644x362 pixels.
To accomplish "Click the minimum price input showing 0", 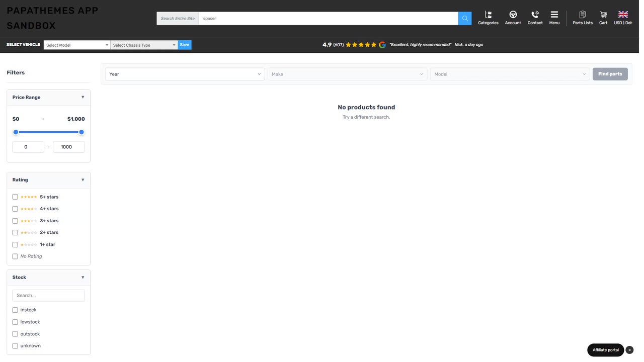I will tap(28, 147).
